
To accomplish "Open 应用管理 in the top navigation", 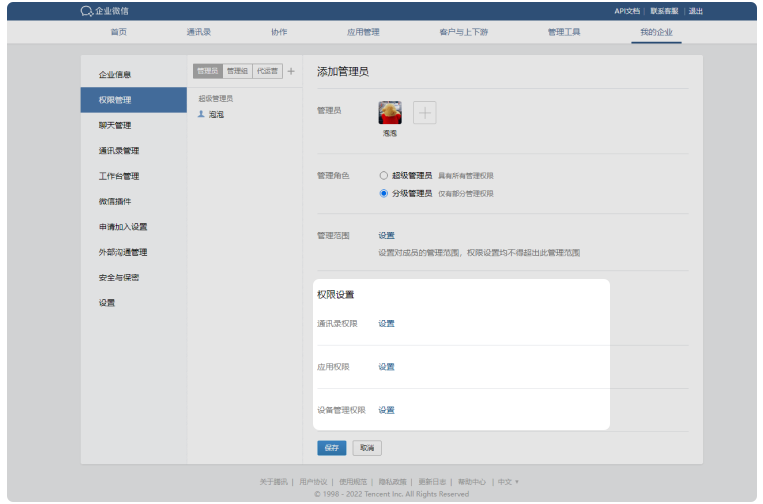I will (363, 32).
